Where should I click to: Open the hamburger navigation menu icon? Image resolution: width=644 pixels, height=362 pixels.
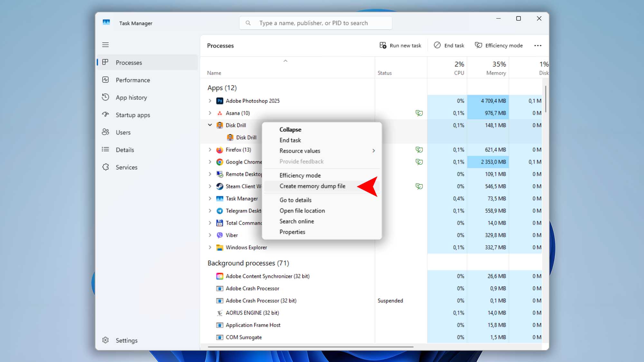tap(105, 45)
